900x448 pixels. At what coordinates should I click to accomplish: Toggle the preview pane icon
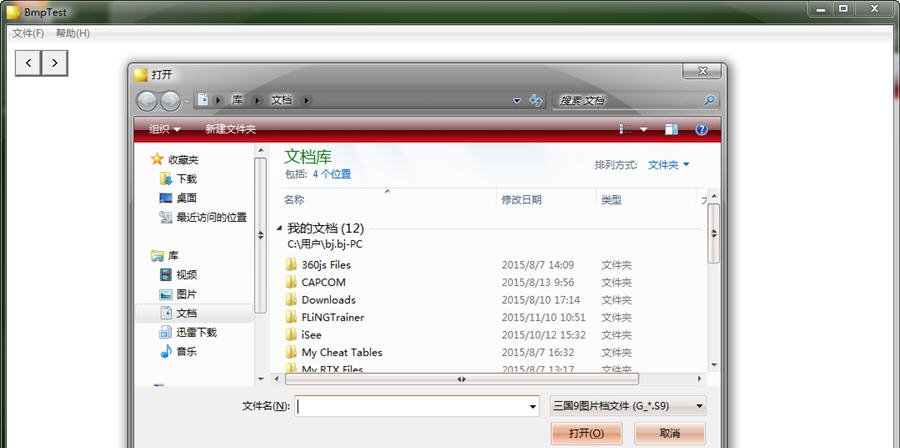(x=672, y=130)
